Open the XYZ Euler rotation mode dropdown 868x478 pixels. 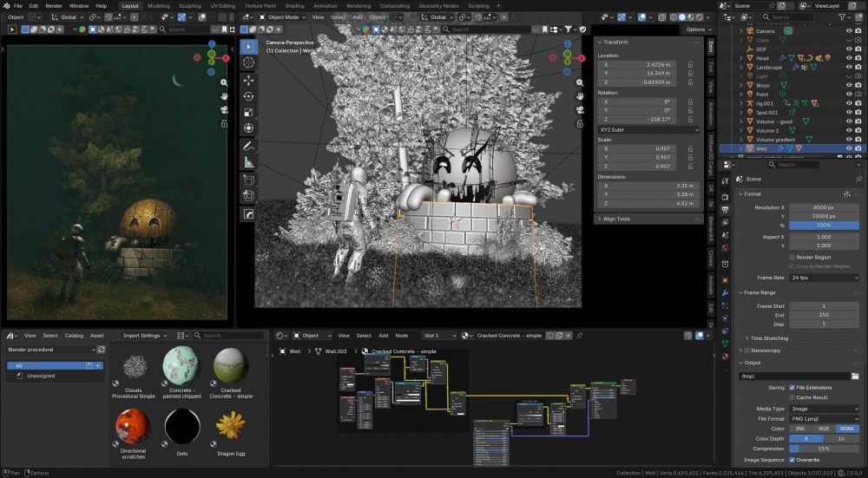(648, 130)
